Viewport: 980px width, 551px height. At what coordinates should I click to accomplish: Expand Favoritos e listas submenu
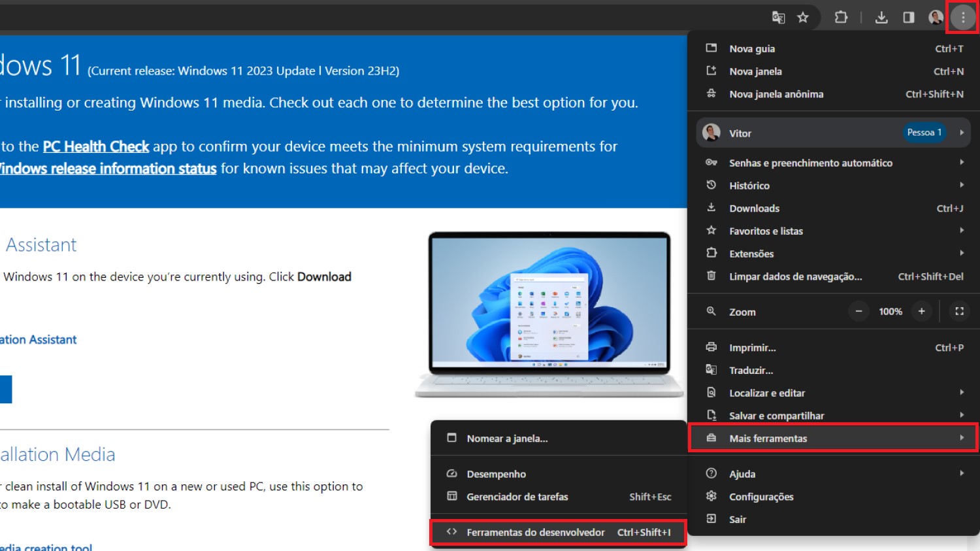834,231
